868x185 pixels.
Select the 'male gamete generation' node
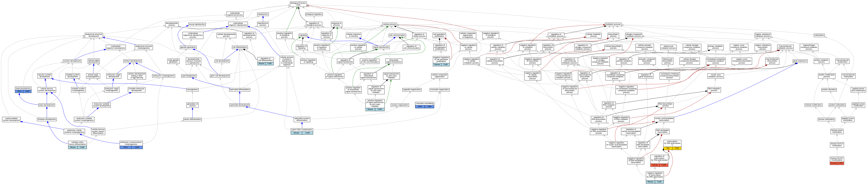[x=173, y=61]
